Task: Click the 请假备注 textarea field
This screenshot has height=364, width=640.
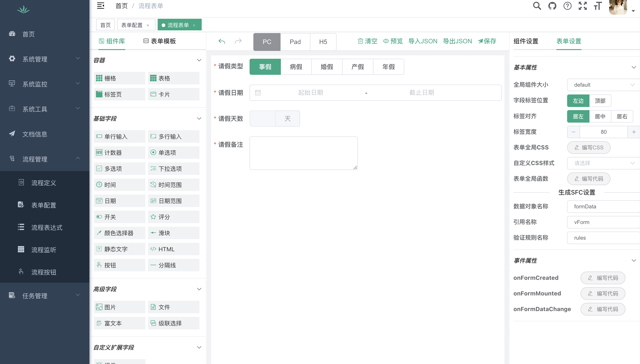Action: (303, 153)
